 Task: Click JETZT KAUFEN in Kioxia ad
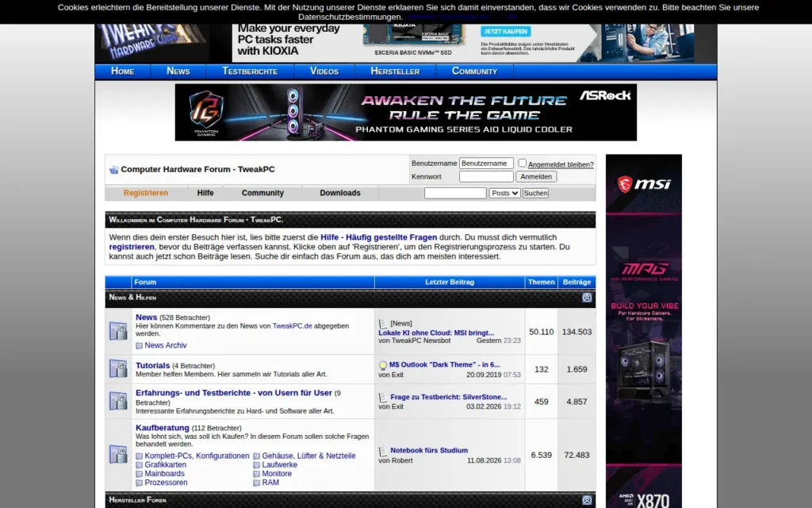[x=505, y=32]
